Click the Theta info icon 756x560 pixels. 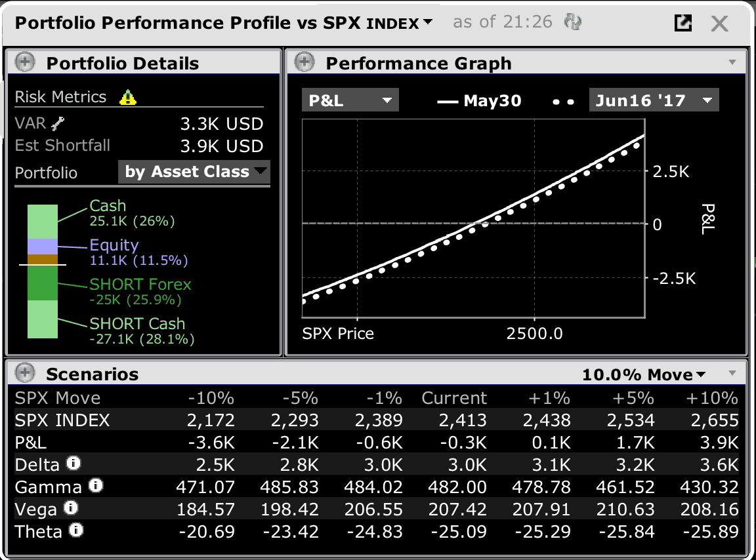(x=76, y=530)
